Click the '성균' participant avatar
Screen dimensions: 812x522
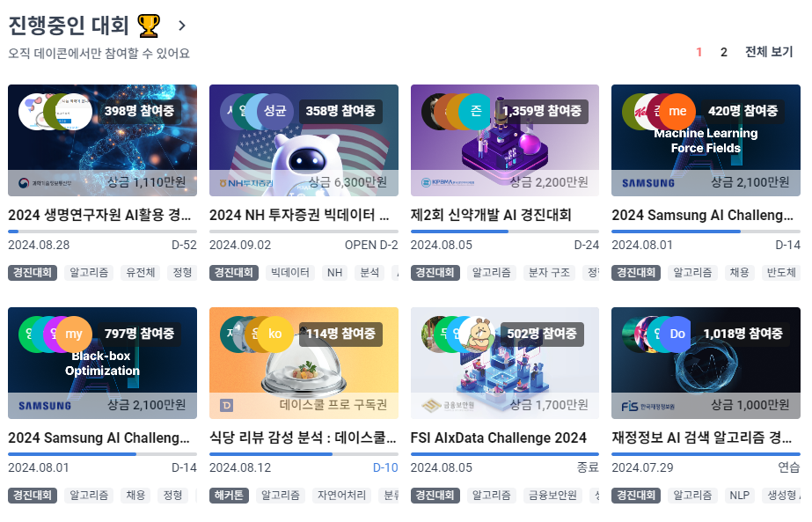[275, 112]
